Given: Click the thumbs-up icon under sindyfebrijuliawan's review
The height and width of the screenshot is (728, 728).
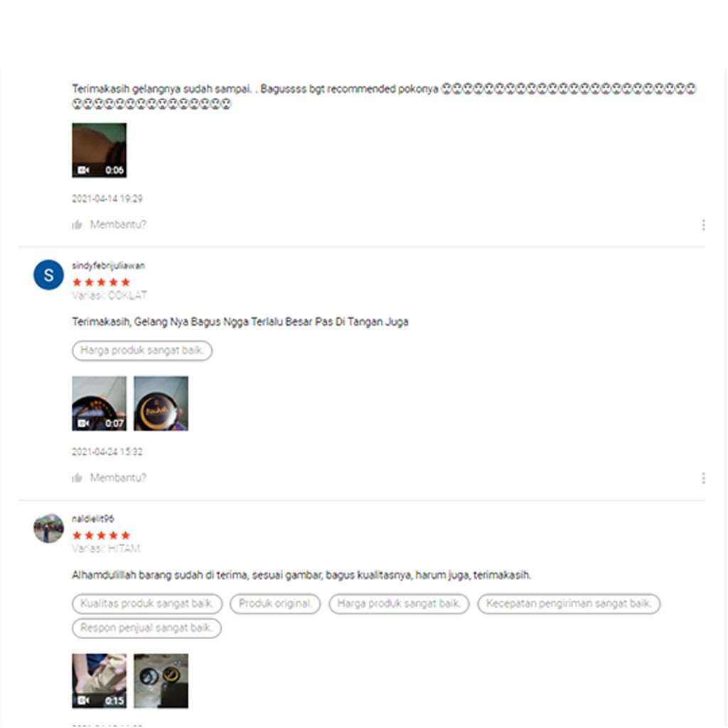Looking at the screenshot, I should (77, 478).
